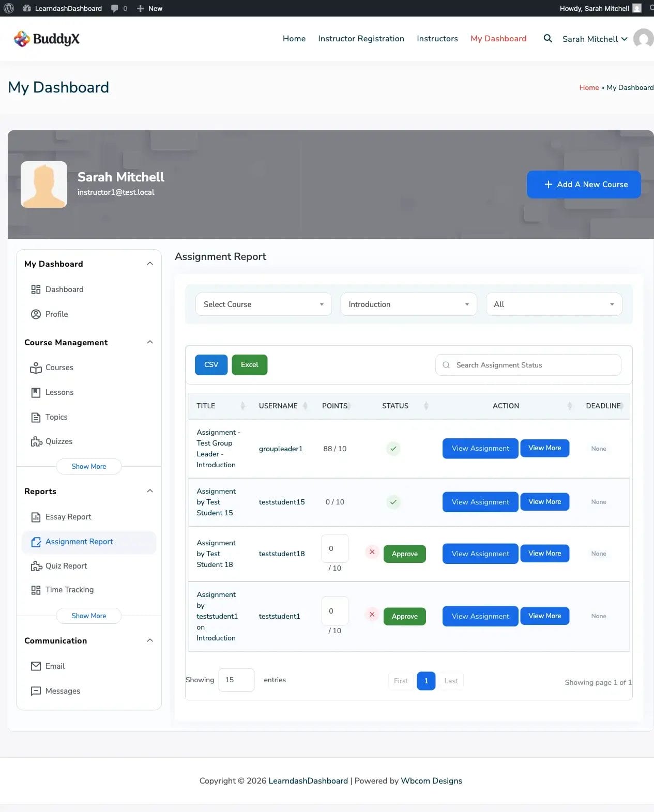Click the Dashboard grid icon in sidebar

pyautogui.click(x=36, y=289)
